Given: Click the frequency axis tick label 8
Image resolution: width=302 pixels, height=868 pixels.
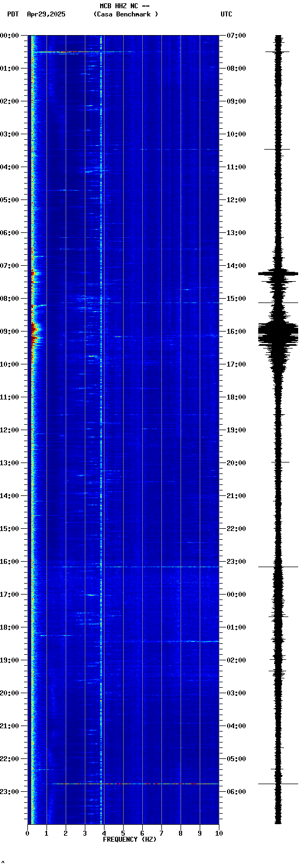Looking at the screenshot, I should 181,833.
